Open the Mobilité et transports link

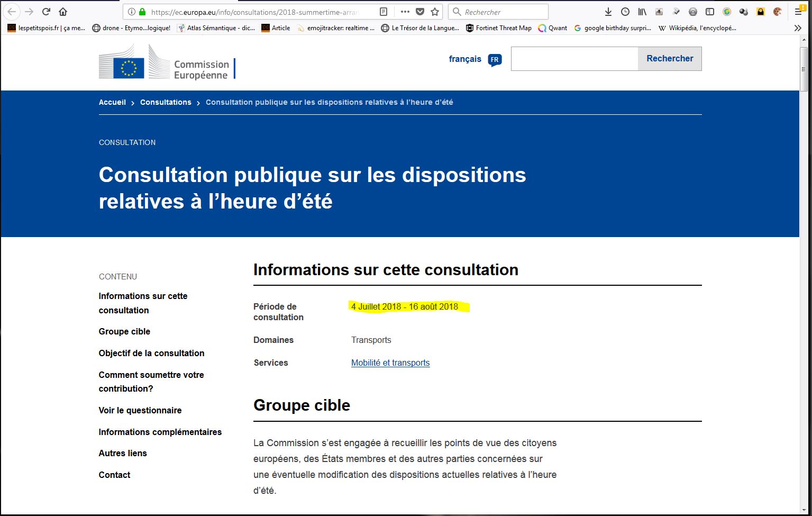(390, 363)
